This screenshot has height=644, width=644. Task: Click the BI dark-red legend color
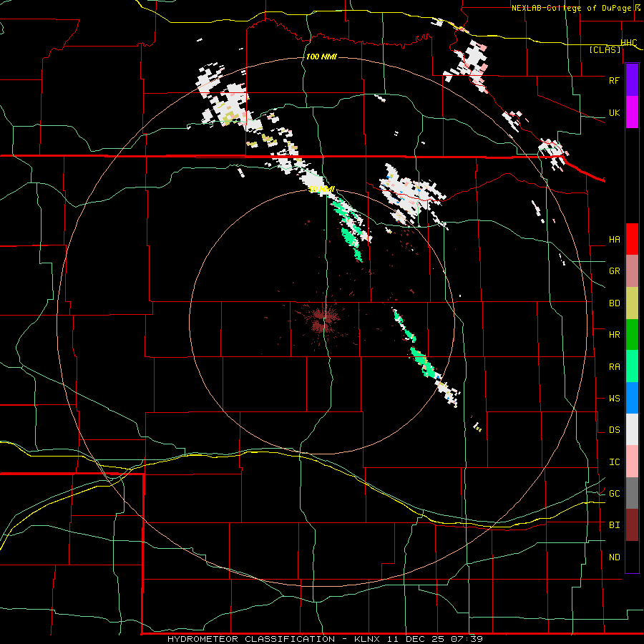click(x=632, y=525)
